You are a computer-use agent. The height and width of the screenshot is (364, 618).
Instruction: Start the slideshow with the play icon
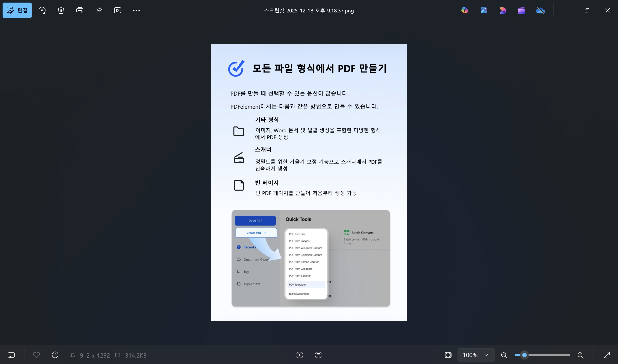point(118,10)
